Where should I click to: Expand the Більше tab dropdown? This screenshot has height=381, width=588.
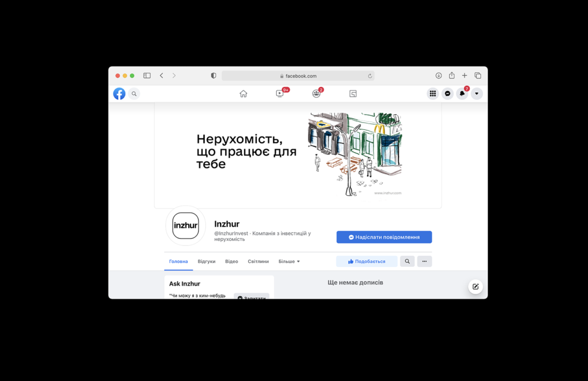pos(289,261)
